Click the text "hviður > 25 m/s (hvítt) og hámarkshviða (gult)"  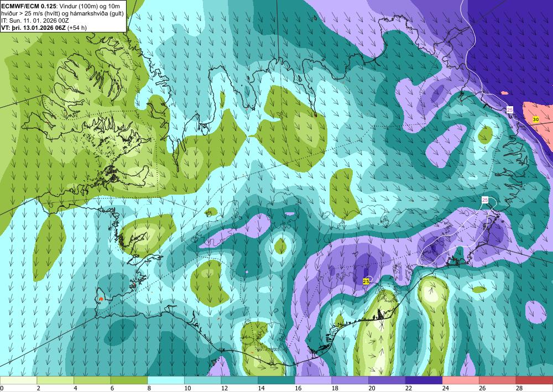pyautogui.click(x=62, y=13)
